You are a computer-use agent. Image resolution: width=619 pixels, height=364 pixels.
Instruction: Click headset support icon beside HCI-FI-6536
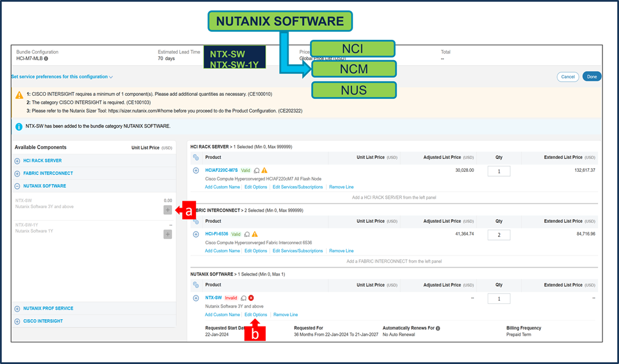tap(247, 234)
